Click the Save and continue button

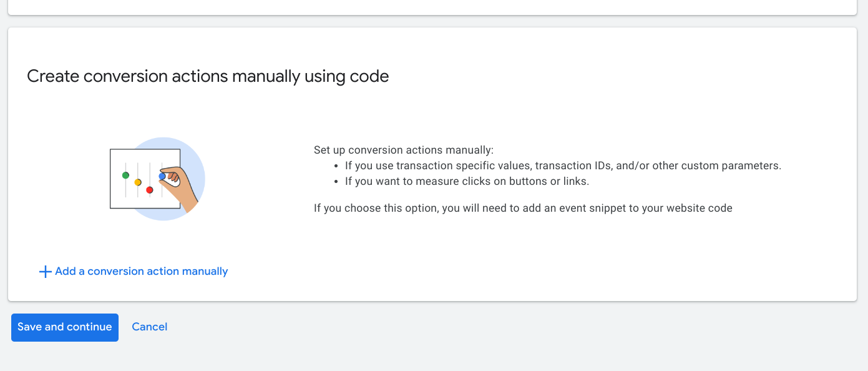click(65, 327)
